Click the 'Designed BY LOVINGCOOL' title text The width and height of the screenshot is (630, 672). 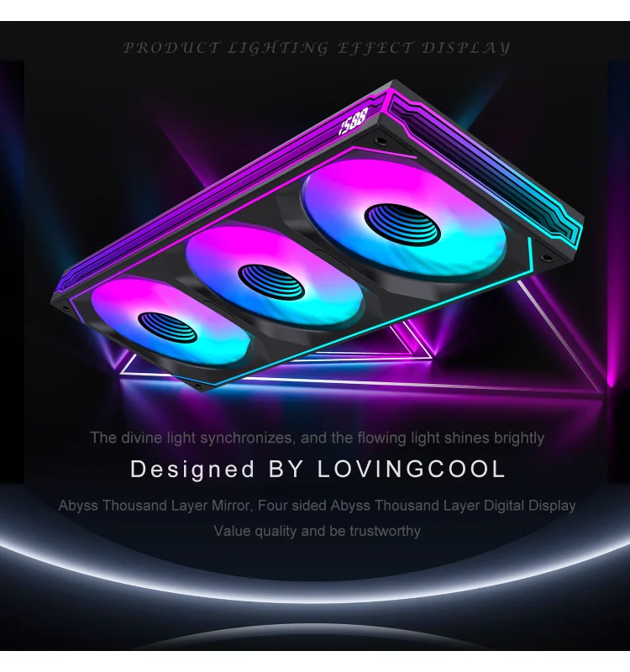click(318, 469)
